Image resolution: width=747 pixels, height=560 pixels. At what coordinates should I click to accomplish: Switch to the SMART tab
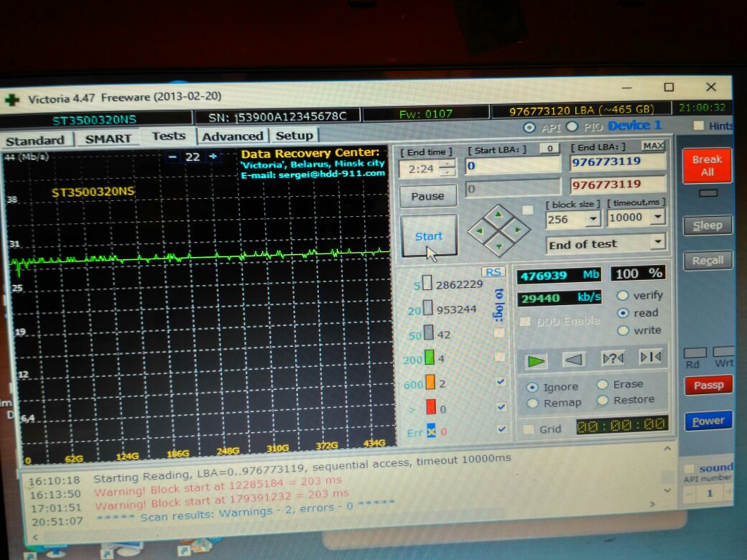tap(108, 139)
